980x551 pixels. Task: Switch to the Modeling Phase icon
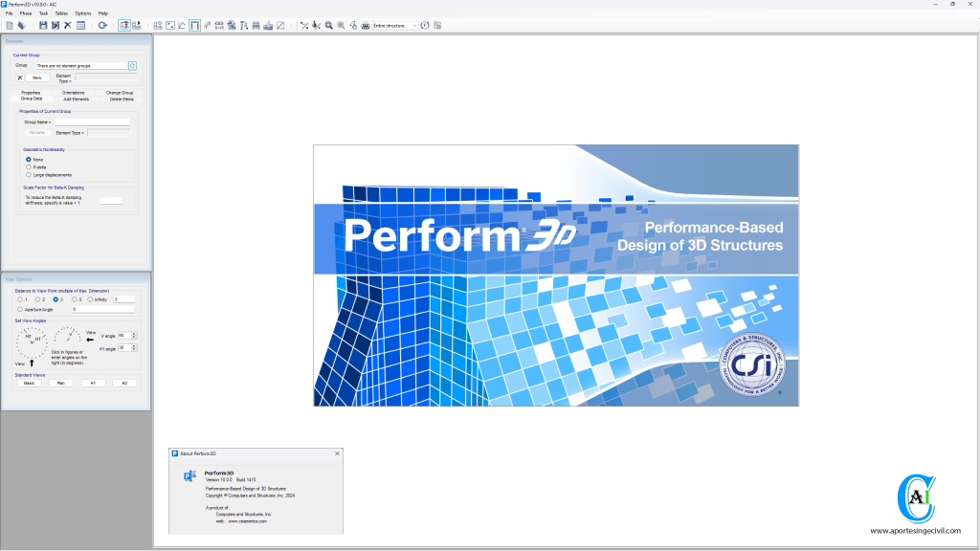(x=124, y=25)
